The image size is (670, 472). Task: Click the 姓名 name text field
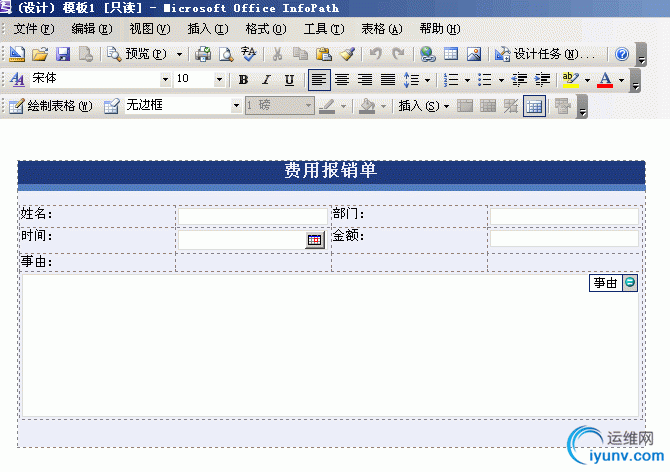253,217
